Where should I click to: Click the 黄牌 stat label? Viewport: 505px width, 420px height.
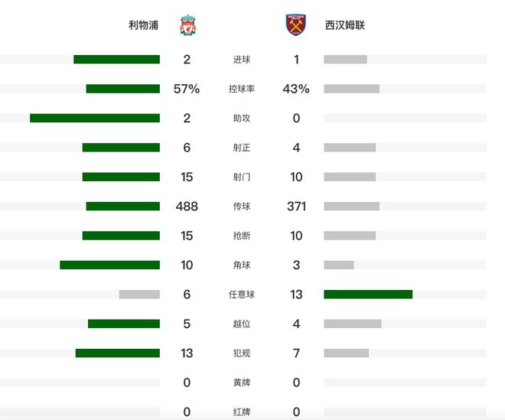(242, 383)
